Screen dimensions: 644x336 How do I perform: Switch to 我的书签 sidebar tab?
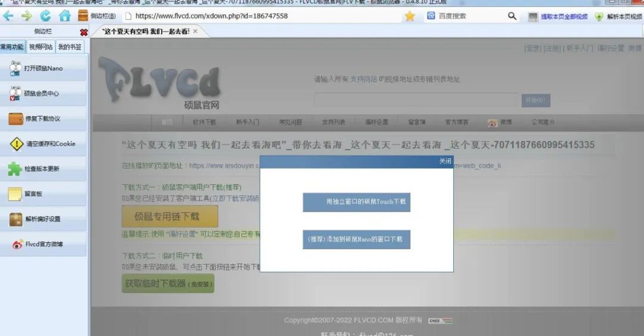69,47
